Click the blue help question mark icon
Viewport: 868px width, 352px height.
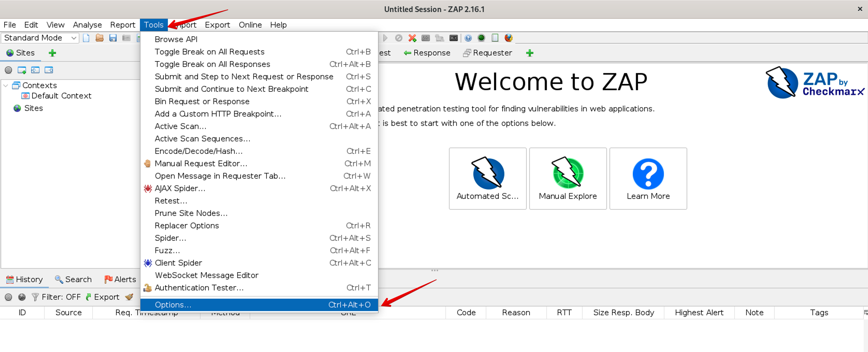click(x=468, y=38)
